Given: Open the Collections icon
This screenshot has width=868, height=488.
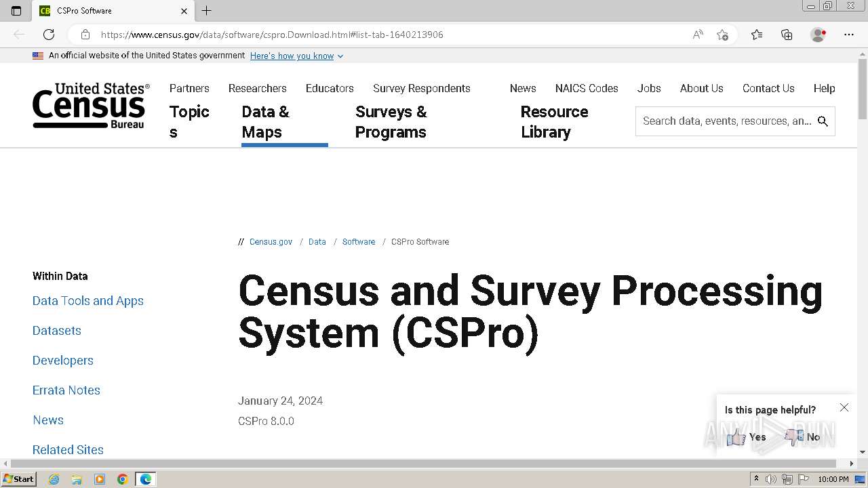Looking at the screenshot, I should [x=787, y=35].
